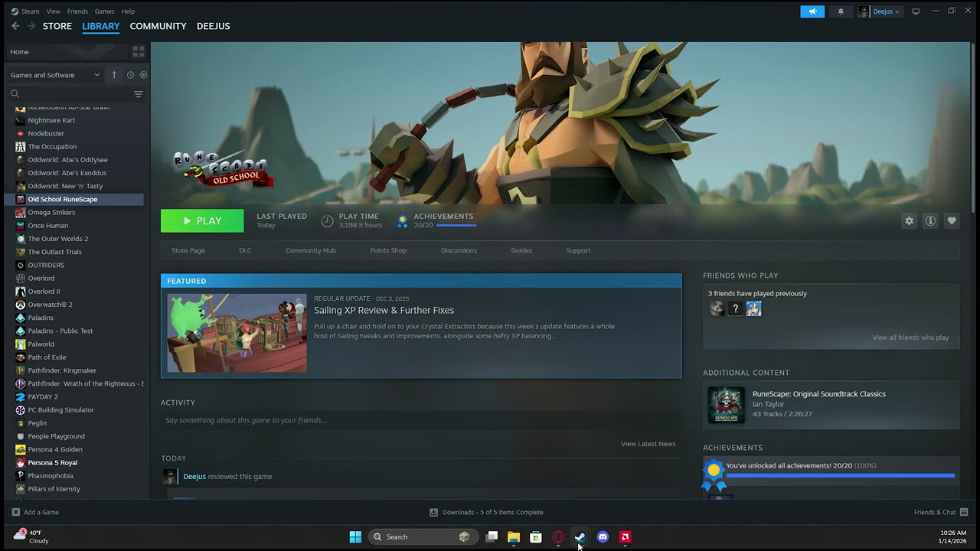Open advanced filter options in library search
The width and height of the screenshot is (980, 551).
pos(139,94)
